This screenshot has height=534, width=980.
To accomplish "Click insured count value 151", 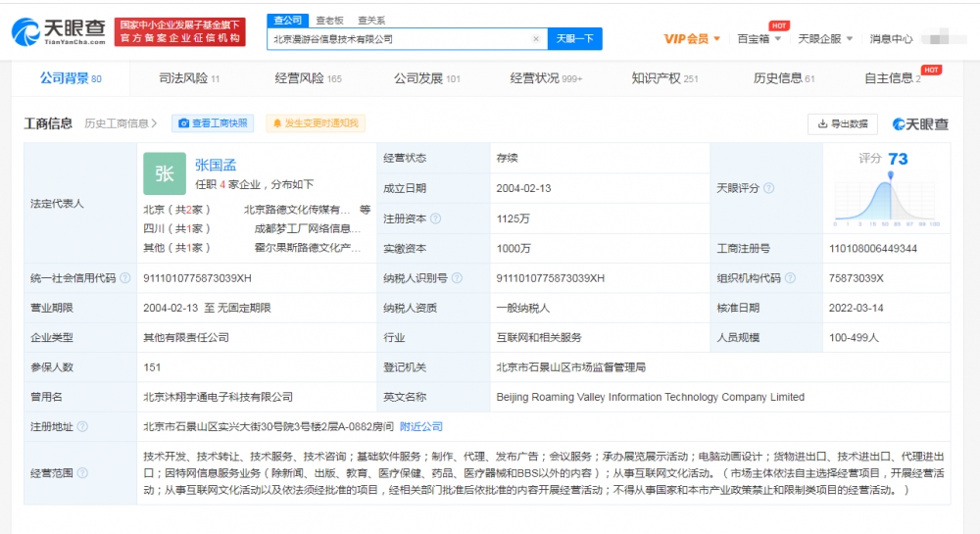I will click(x=152, y=367).
